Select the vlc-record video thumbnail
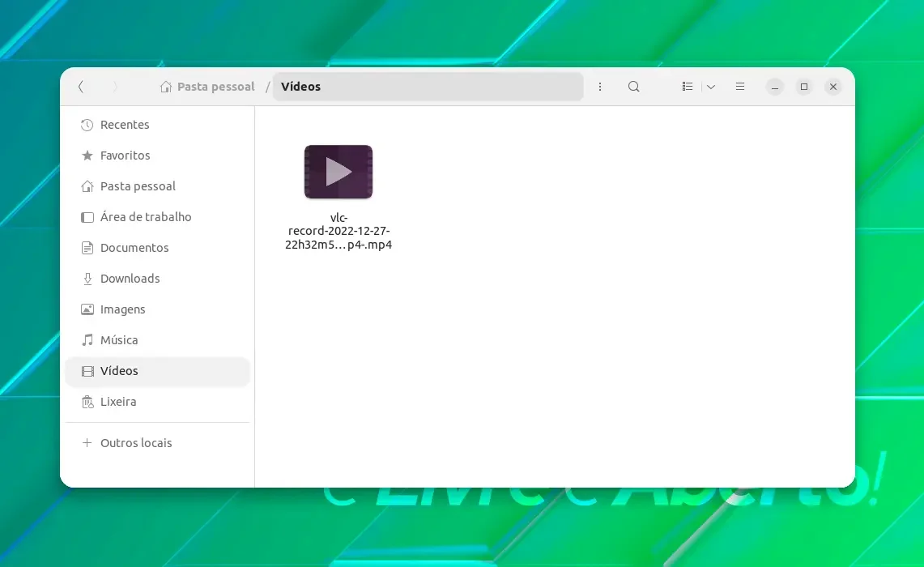 [x=339, y=172]
